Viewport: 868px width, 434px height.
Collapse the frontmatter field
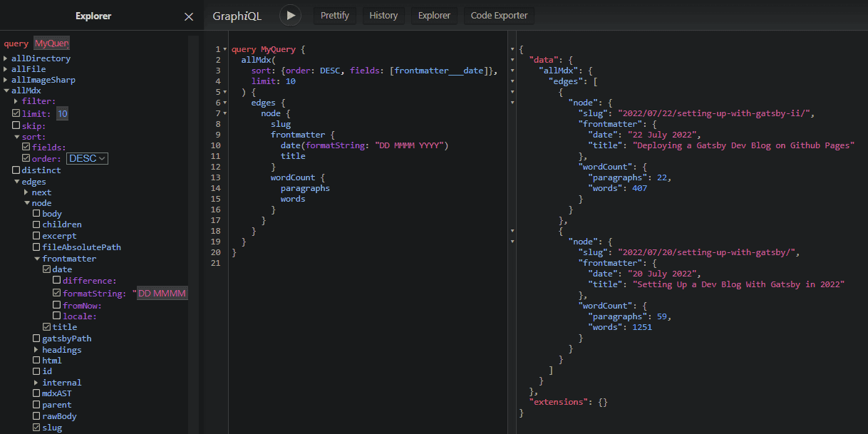point(36,259)
